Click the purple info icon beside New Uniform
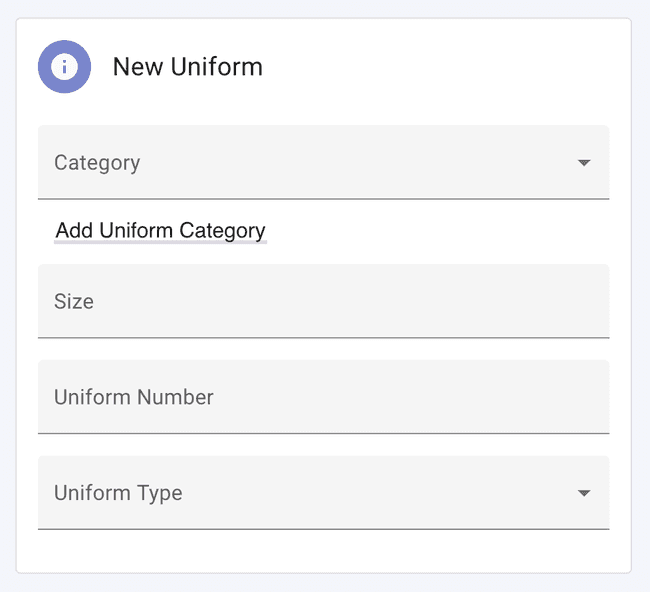This screenshot has width=650, height=592. tap(64, 67)
